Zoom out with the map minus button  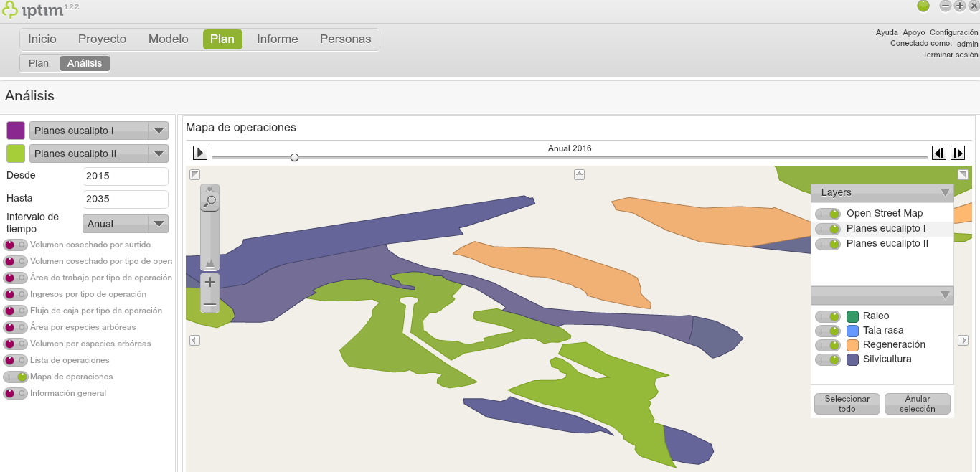210,305
